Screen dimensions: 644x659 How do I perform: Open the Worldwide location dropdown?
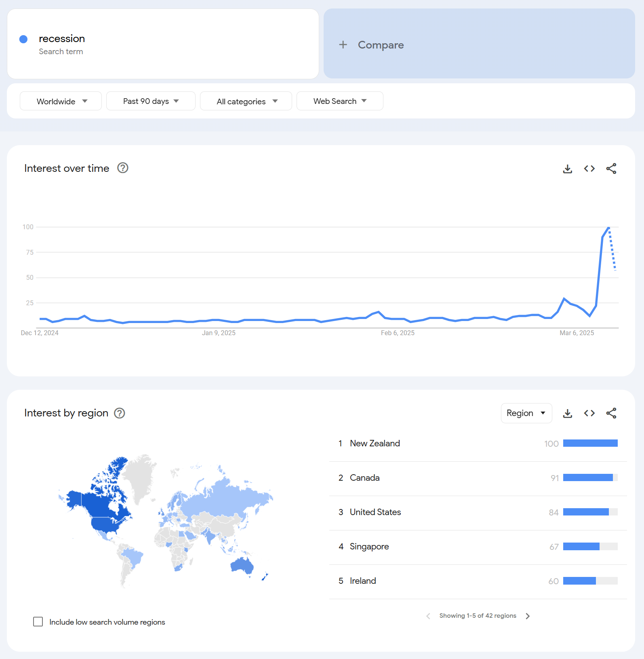[61, 101]
